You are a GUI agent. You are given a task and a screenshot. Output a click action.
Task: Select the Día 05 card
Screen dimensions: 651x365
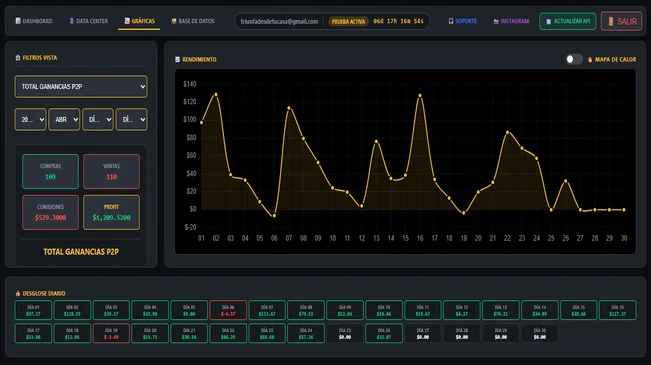[x=189, y=310]
